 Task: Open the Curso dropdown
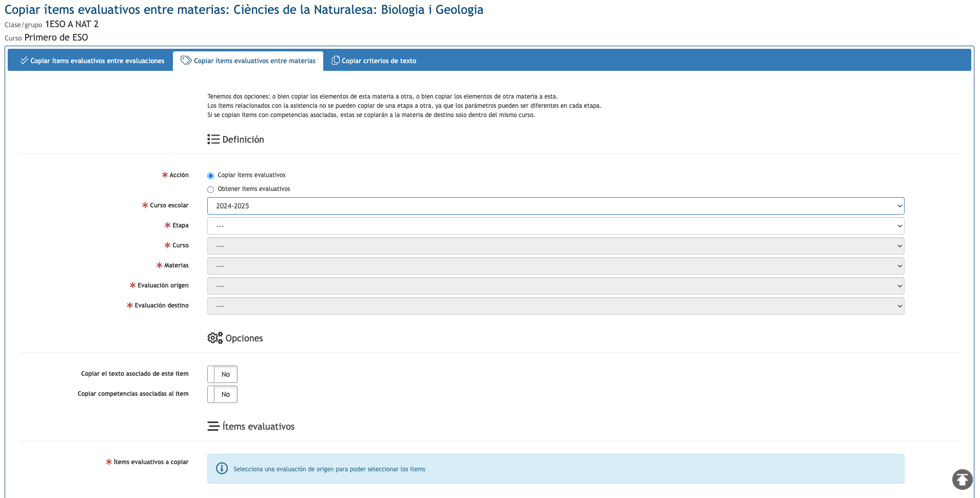(x=556, y=246)
